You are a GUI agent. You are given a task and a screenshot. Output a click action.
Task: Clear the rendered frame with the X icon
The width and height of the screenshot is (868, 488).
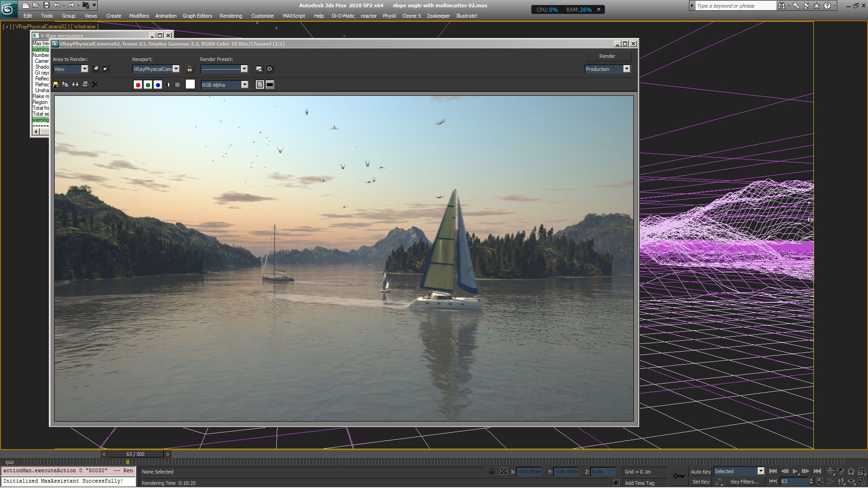click(95, 84)
